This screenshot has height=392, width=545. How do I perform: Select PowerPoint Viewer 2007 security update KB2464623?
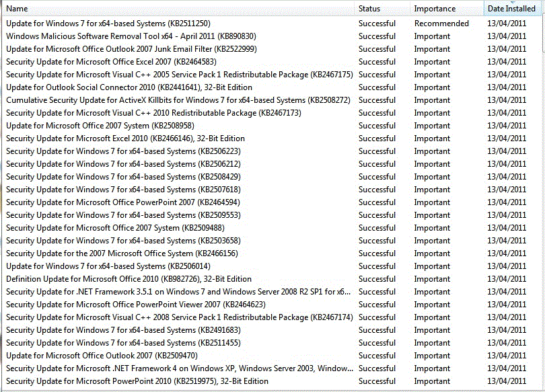(136, 305)
